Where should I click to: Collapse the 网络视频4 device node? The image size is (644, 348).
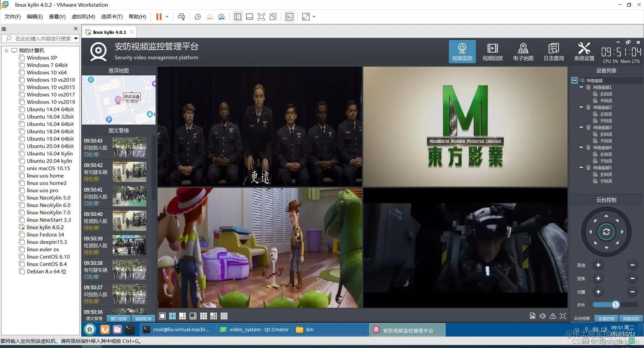tap(581, 147)
